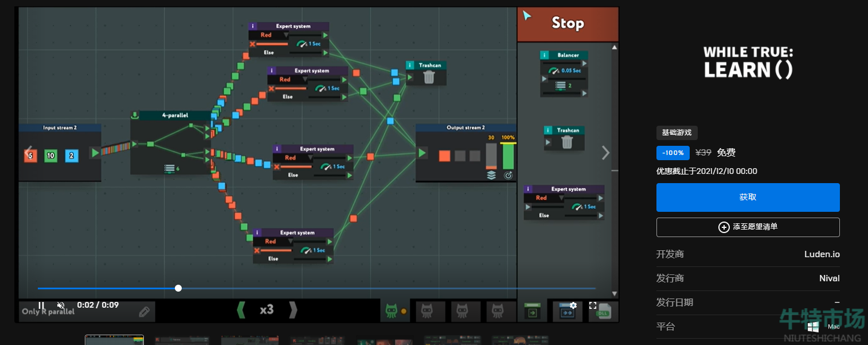Click the Input stream 2 play arrow
This screenshot has width=868, height=345.
coord(95,153)
